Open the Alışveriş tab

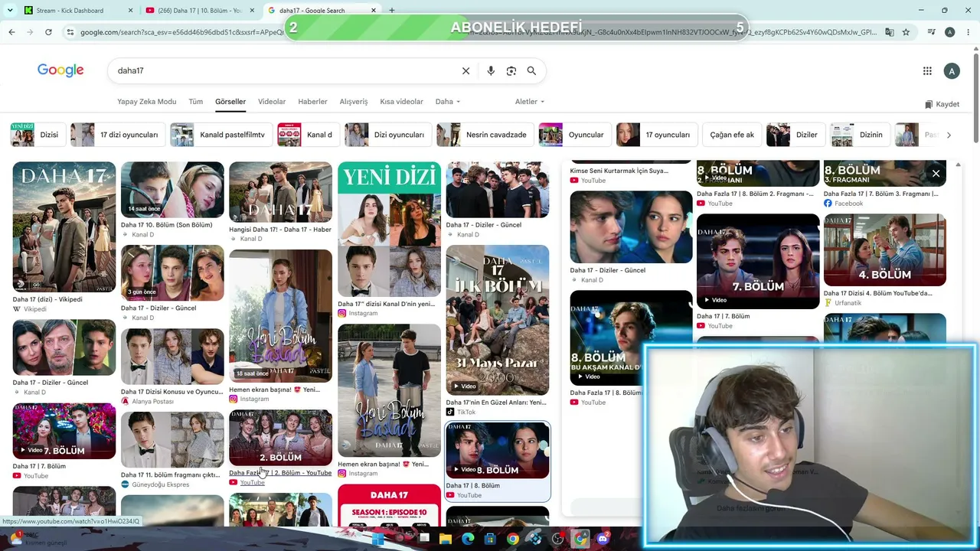[354, 102]
